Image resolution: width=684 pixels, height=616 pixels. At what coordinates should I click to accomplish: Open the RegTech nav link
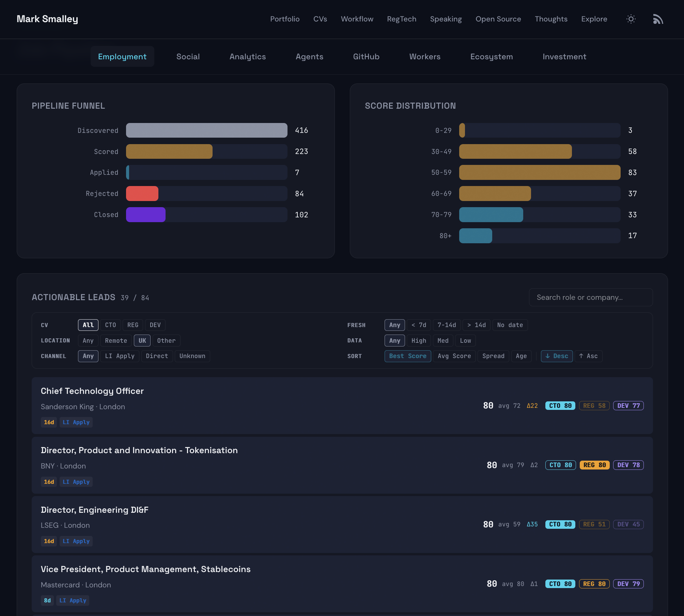(x=402, y=19)
